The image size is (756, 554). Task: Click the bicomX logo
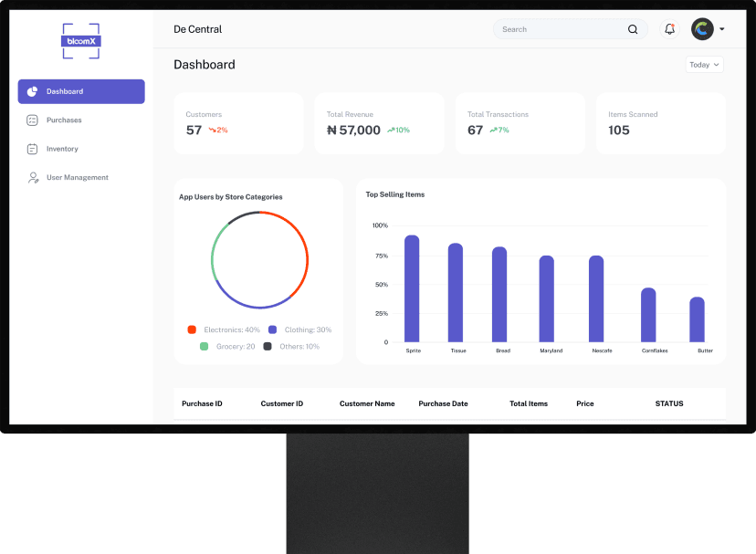point(80,41)
